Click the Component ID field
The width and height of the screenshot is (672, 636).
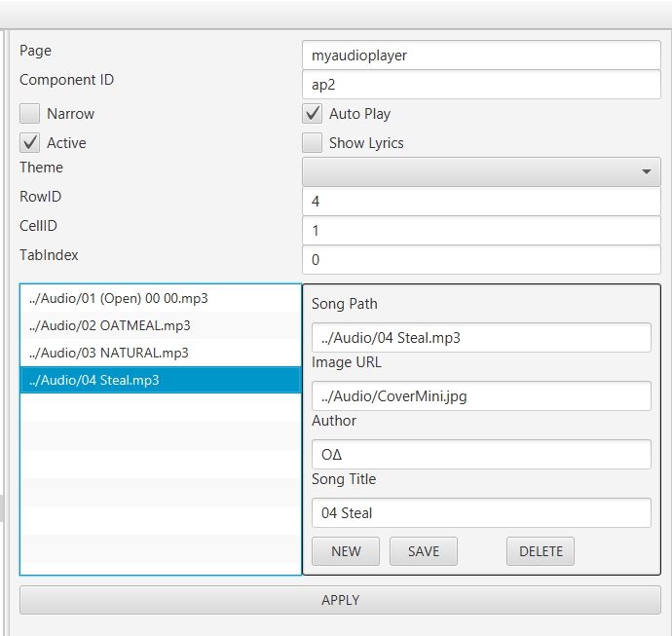pyautogui.click(x=481, y=85)
